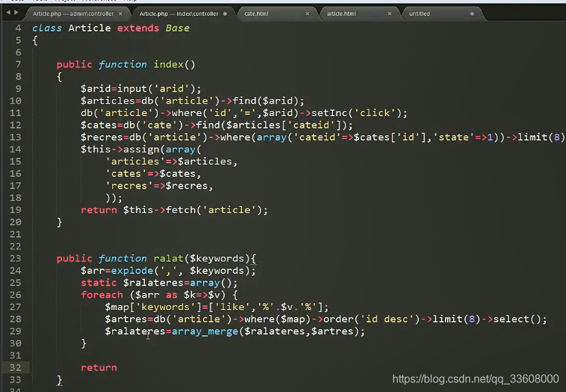This screenshot has width=566, height=392.
Task: Click the 'recres' key on line 17
Action: click(x=129, y=186)
